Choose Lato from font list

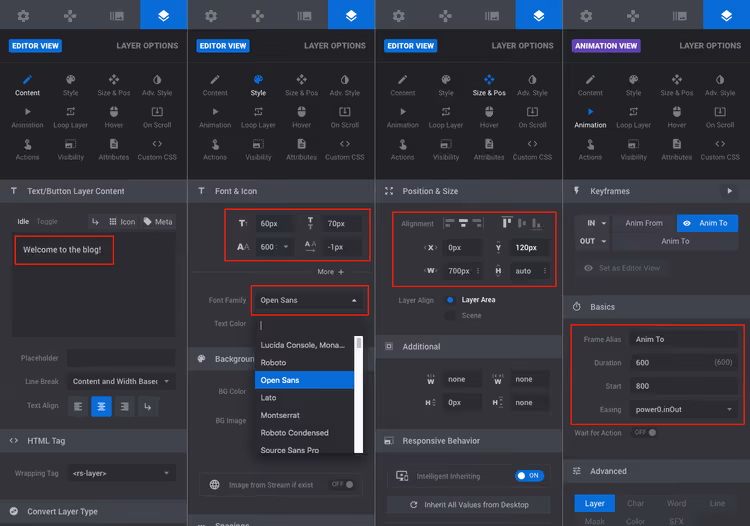click(x=304, y=397)
